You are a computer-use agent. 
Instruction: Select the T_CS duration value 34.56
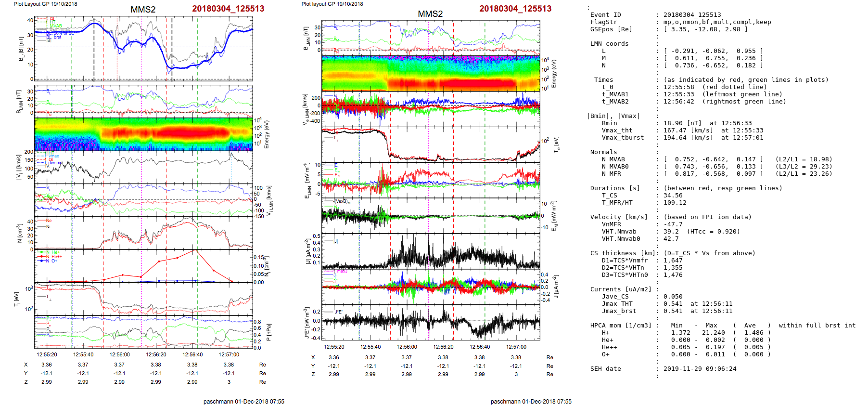point(673,196)
